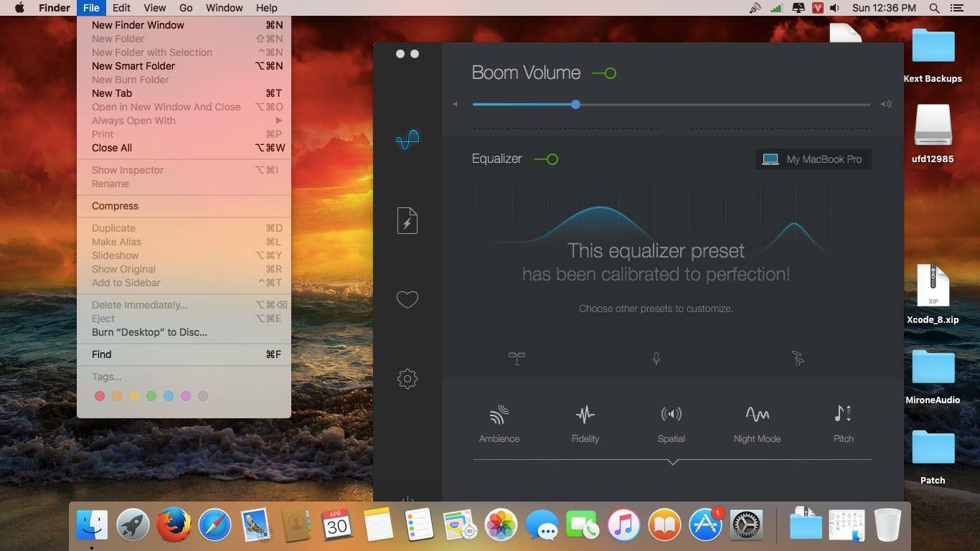Expand the Always Open With submenu arrow

[x=279, y=121]
